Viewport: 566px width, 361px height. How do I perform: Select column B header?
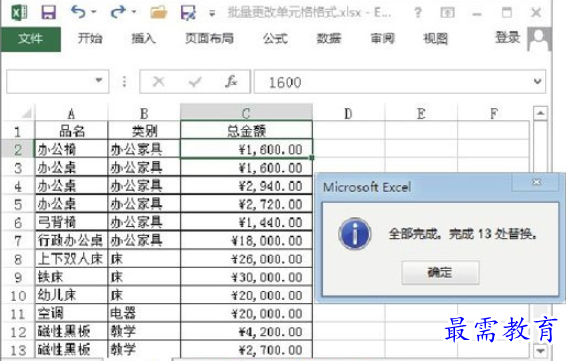pos(144,114)
